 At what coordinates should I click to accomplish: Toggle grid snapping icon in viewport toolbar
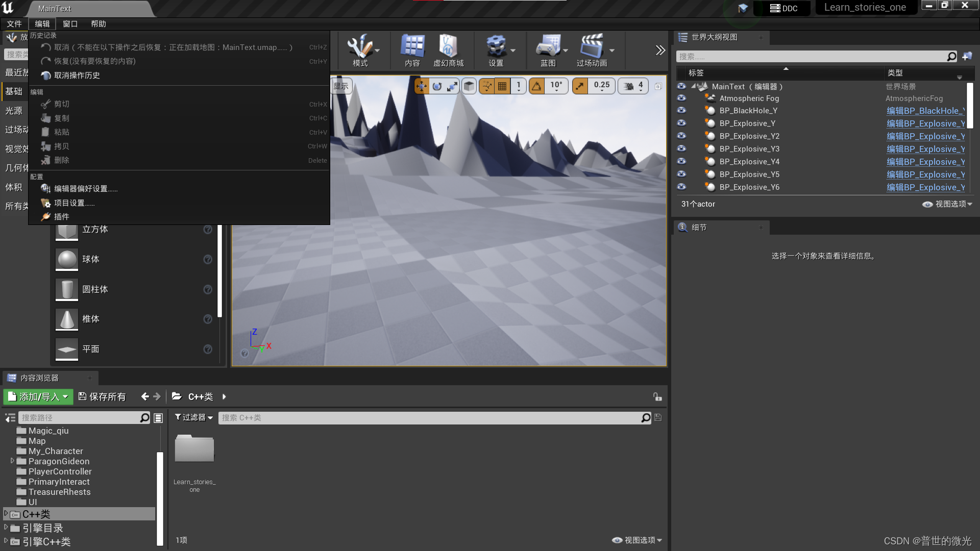pos(502,86)
